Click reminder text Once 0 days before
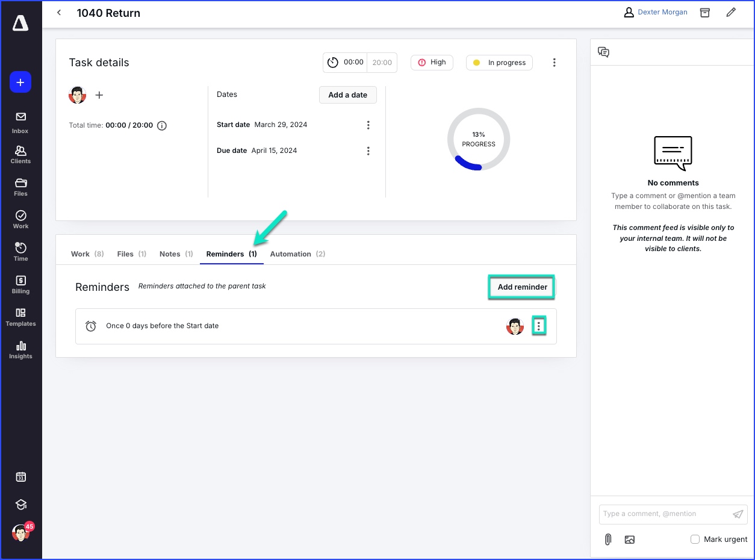The image size is (755, 560). pos(162,326)
